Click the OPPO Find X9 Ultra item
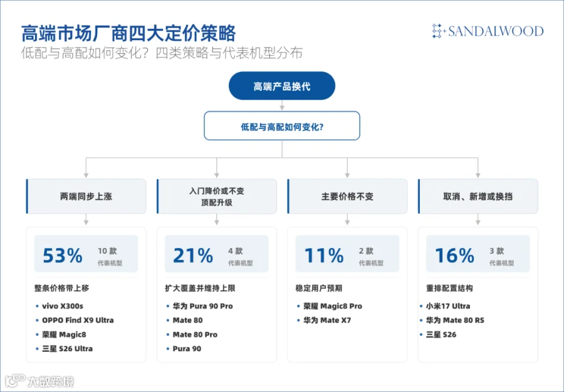The width and height of the screenshot is (564, 392). [x=78, y=320]
